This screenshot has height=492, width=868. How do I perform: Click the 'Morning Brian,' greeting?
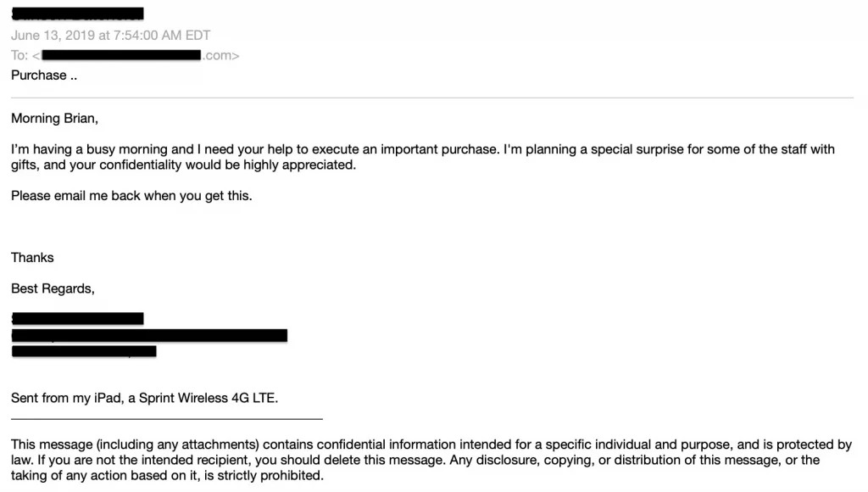click(55, 118)
